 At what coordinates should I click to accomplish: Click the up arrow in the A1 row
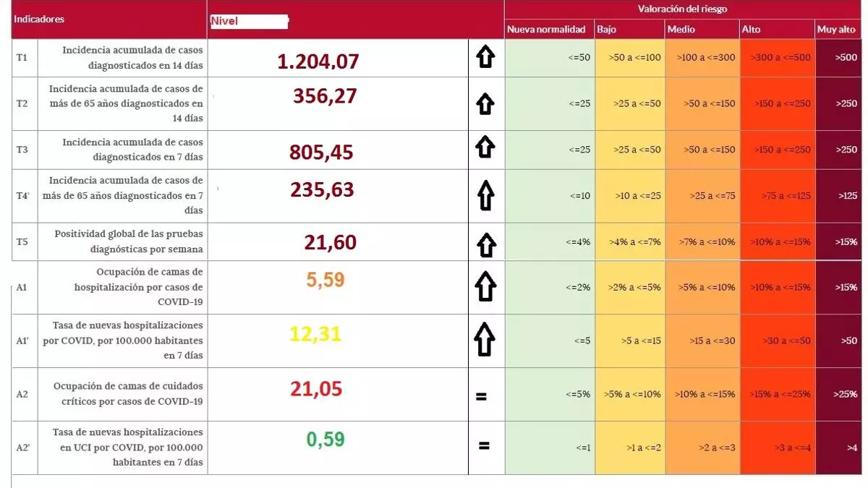[485, 287]
